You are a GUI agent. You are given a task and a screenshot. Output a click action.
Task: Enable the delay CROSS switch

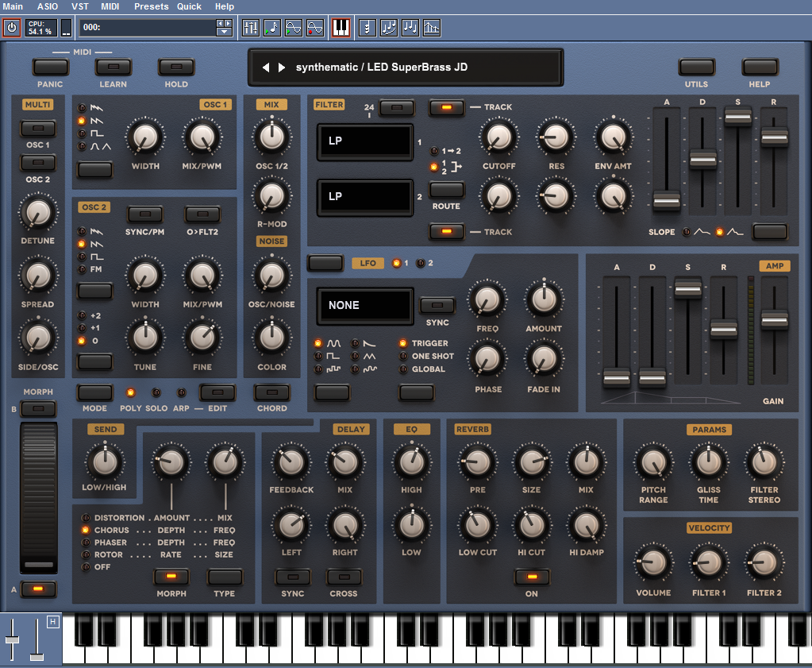344,577
